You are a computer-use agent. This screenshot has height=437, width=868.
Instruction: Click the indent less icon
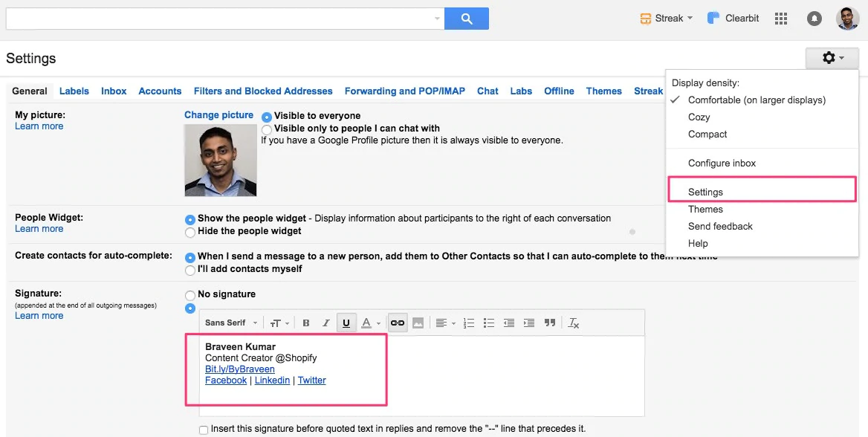click(509, 323)
